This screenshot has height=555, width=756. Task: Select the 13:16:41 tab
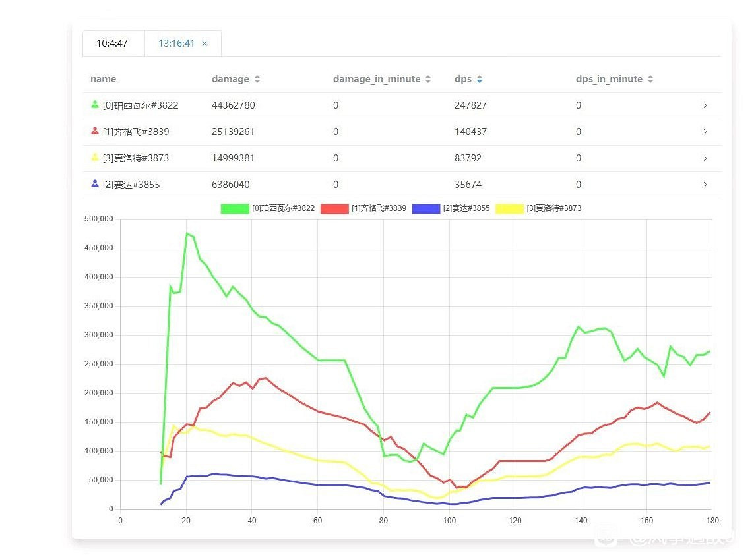tap(176, 44)
